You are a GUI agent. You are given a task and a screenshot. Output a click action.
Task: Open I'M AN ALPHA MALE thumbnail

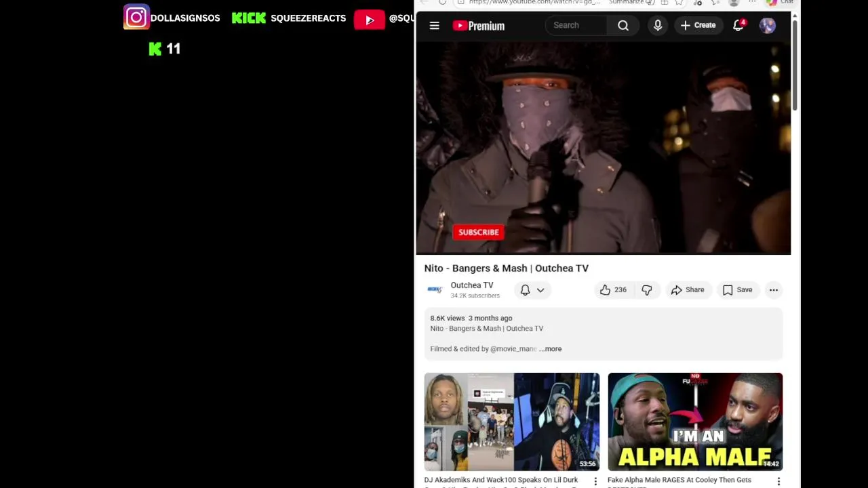pyautogui.click(x=695, y=422)
